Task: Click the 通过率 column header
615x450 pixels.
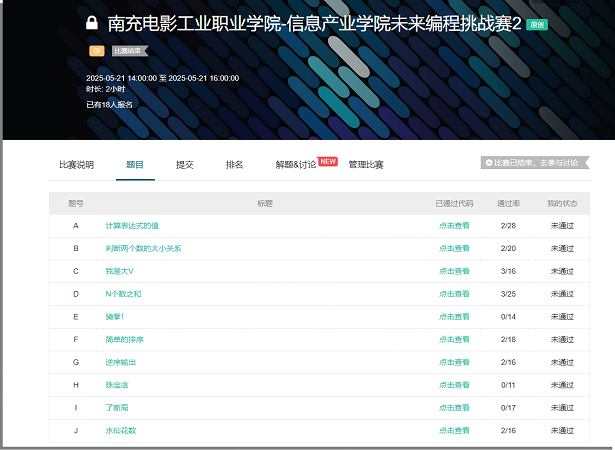Action: coord(508,203)
